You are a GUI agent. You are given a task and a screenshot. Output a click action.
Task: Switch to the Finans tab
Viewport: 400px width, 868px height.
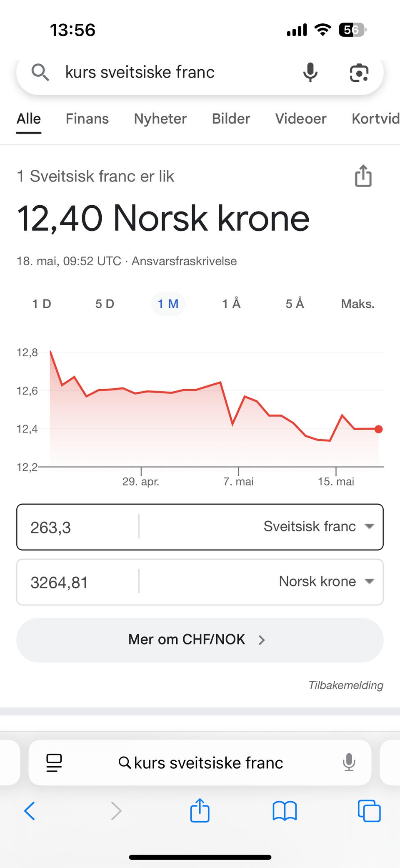[87, 119]
